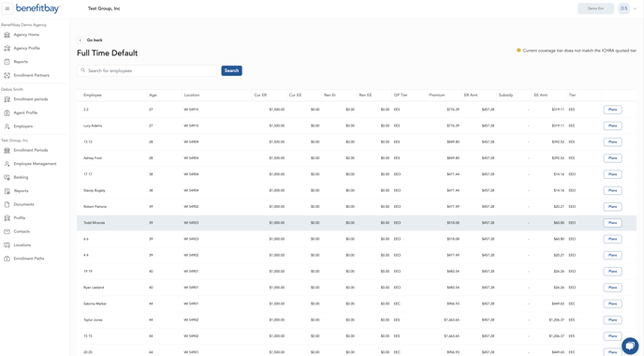This screenshot has width=644, height=356.
Task: Click Plans button for Ashley Ford
Action: pyautogui.click(x=612, y=157)
